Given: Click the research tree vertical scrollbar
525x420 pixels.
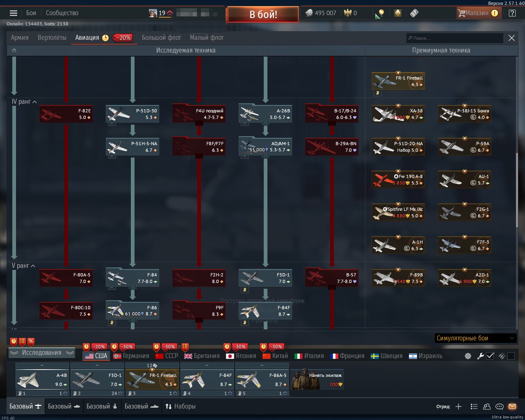Looking at the screenshot, I should [517, 191].
